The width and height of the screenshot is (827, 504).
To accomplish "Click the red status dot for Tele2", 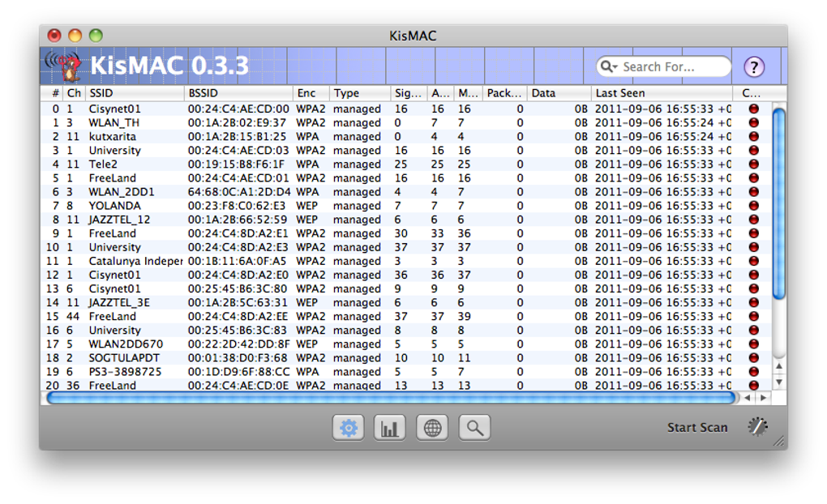I will [754, 164].
